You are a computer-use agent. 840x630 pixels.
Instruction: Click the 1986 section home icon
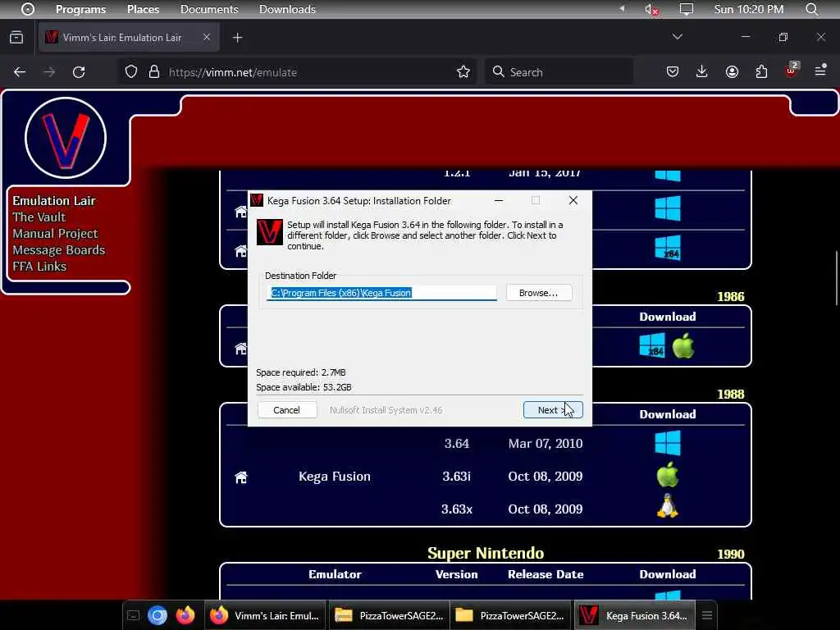pos(241,348)
